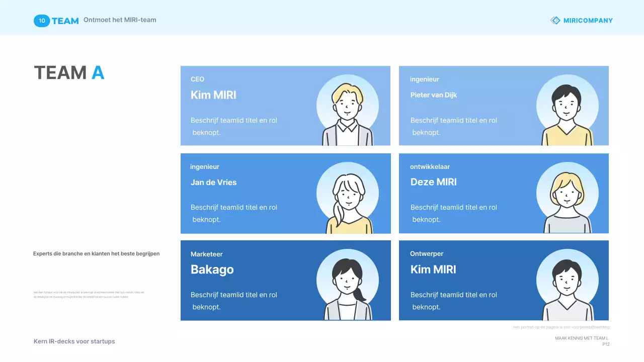Click the MIRICOMPANY brand name text
This screenshot has height=362, width=644.
point(588,21)
